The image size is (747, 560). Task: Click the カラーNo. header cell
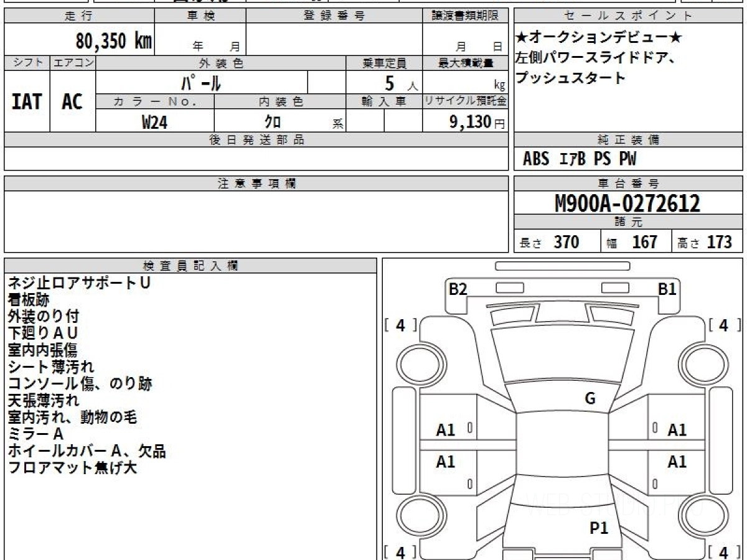tap(155, 101)
